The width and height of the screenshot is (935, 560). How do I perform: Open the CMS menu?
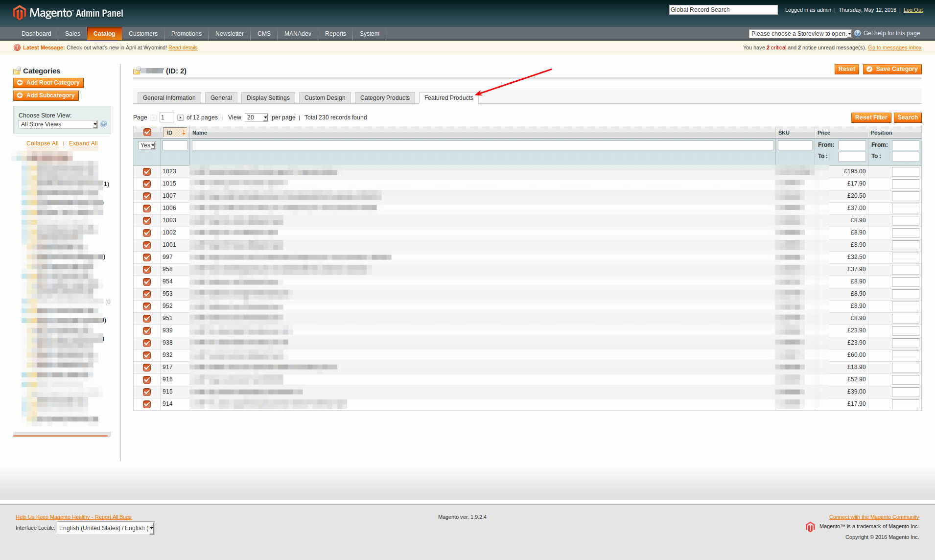pos(264,34)
